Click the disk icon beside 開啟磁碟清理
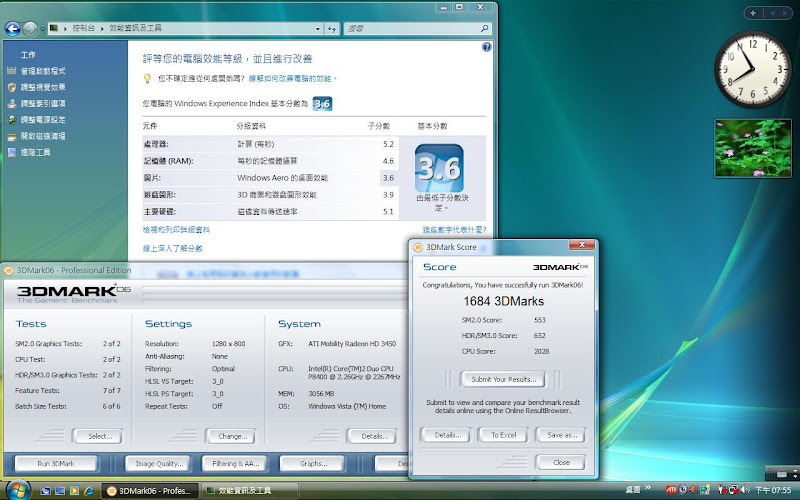The image size is (800, 500). 12,136
